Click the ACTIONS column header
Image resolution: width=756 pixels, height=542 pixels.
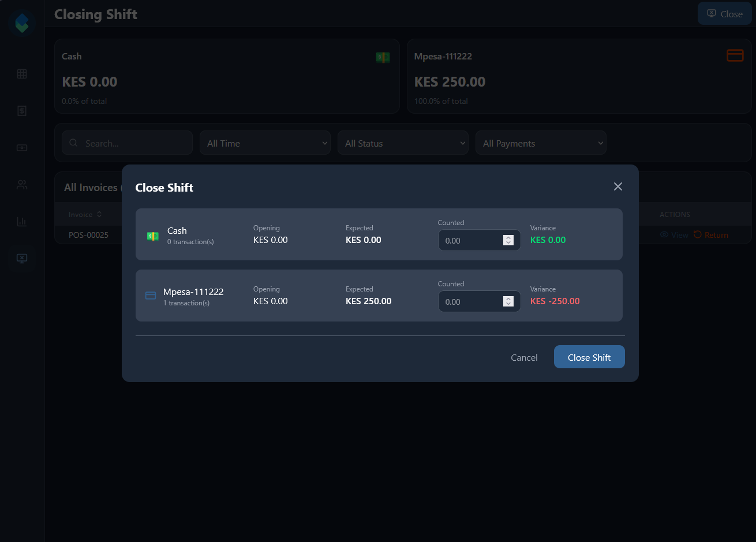[675, 214]
